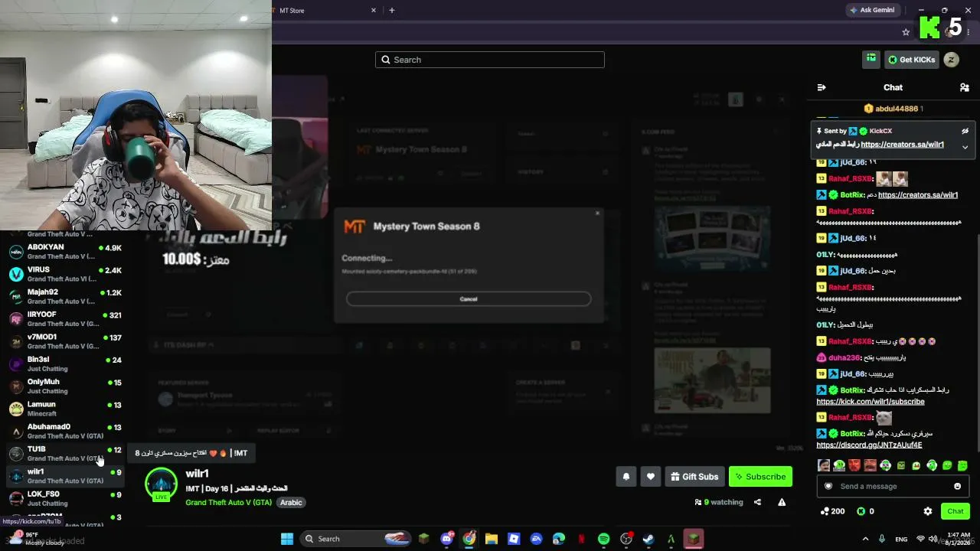Click the abdul44886 top gifter name
The image size is (980, 551).
(897, 109)
